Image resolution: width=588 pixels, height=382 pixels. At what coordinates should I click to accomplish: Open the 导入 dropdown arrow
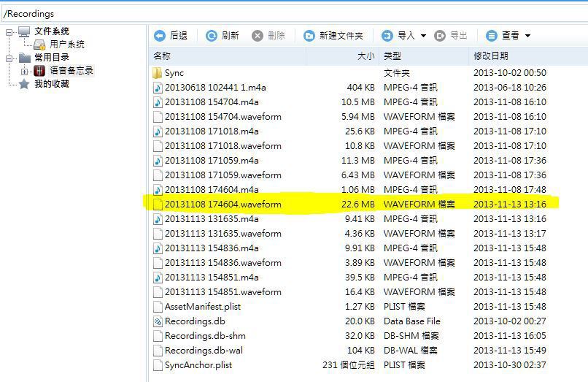tap(423, 36)
